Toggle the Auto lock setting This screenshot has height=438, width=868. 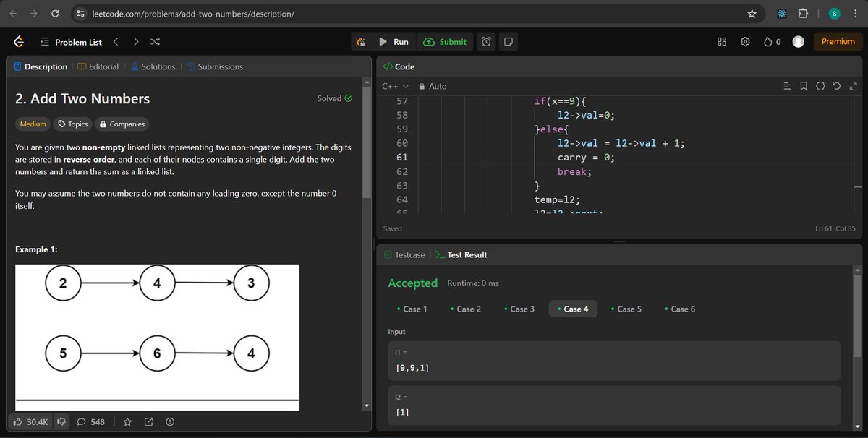433,86
